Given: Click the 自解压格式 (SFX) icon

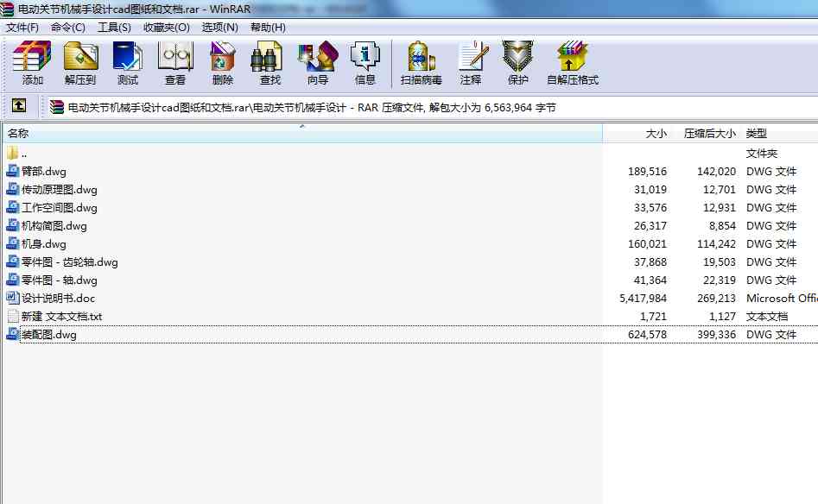Looking at the screenshot, I should point(573,56).
